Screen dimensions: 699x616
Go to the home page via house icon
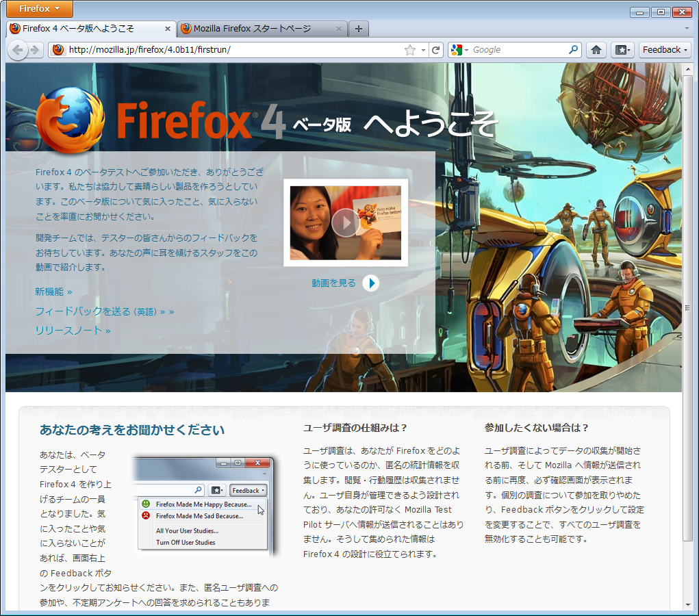click(596, 50)
